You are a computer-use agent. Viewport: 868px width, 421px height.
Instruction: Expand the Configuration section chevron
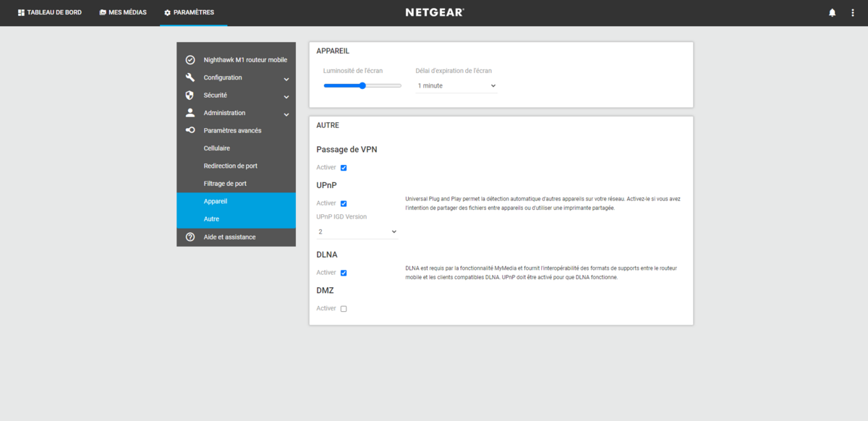[x=286, y=78]
